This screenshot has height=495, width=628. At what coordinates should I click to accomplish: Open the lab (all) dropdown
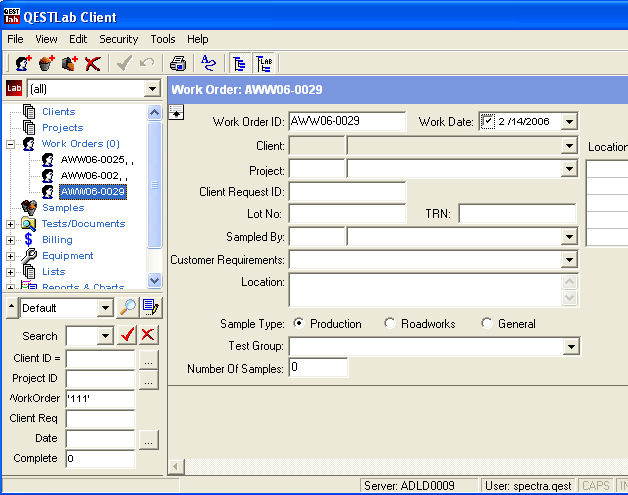coord(152,89)
